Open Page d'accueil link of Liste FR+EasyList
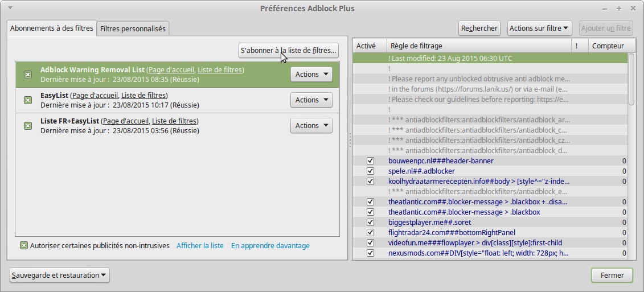This screenshot has height=292, width=644. coord(126,121)
